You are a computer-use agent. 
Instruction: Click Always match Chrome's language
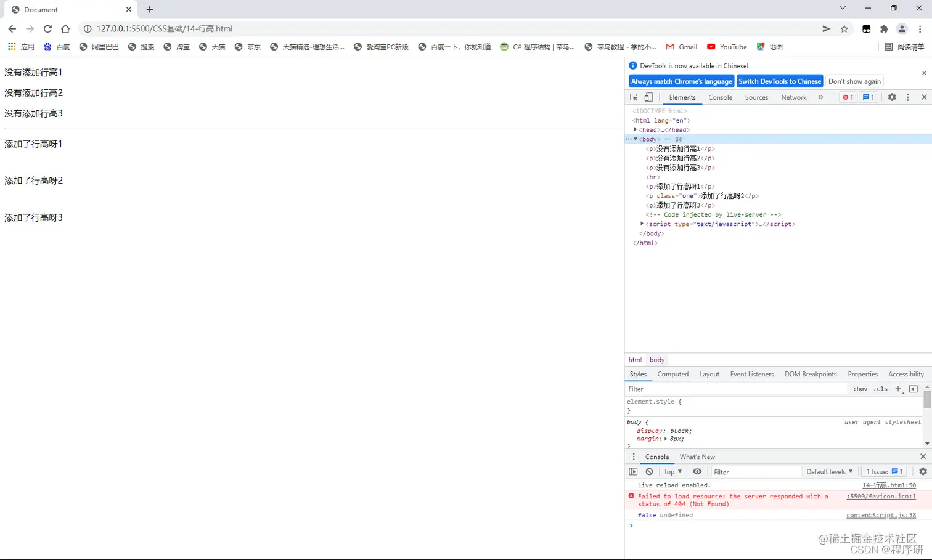pyautogui.click(x=682, y=81)
